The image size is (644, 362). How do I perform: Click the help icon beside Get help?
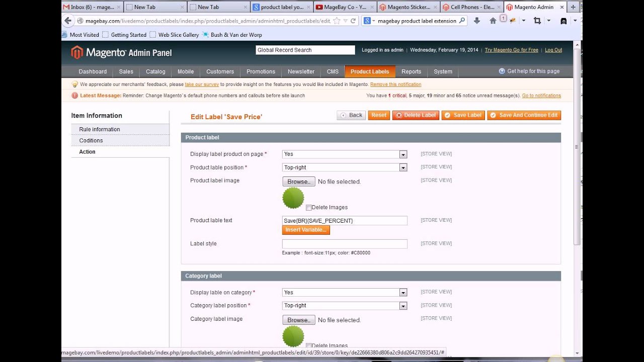502,71
